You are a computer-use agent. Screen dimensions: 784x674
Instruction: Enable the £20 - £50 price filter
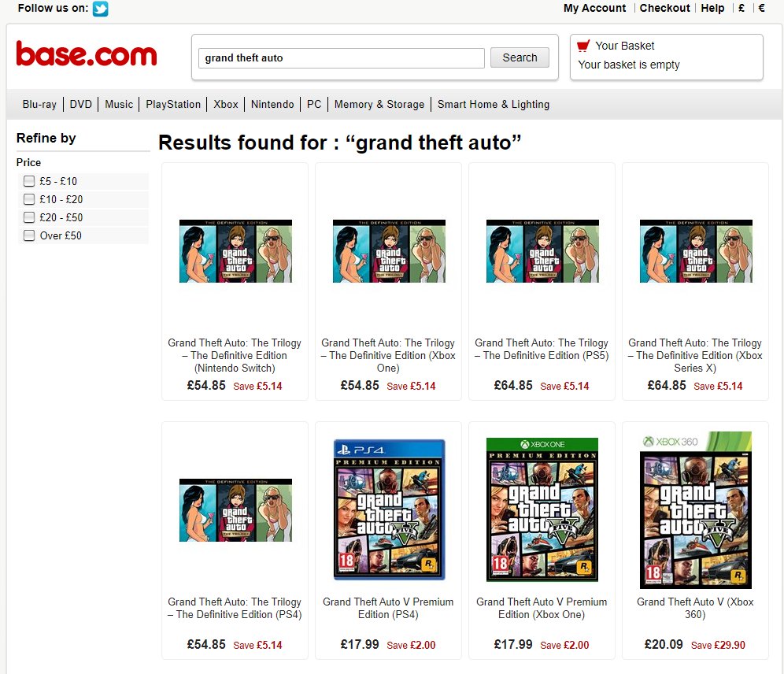[29, 217]
